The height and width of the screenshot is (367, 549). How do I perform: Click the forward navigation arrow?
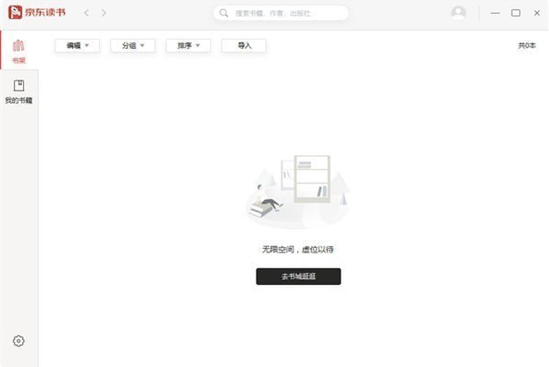click(x=104, y=13)
